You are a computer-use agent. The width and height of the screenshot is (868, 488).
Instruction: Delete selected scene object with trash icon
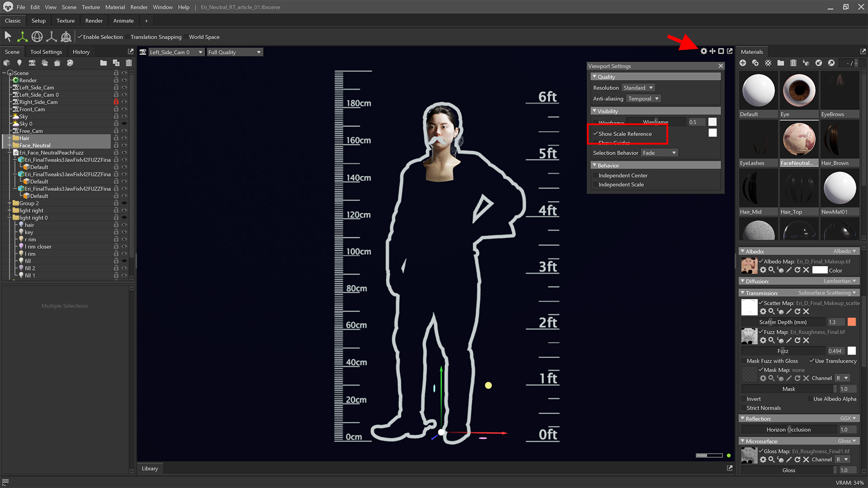click(129, 63)
